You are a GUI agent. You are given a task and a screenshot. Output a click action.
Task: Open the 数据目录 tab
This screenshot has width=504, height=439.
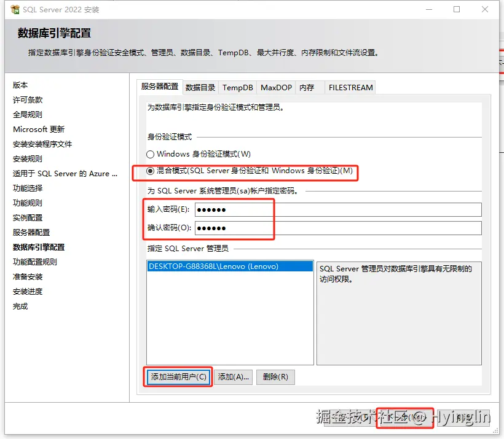click(200, 88)
